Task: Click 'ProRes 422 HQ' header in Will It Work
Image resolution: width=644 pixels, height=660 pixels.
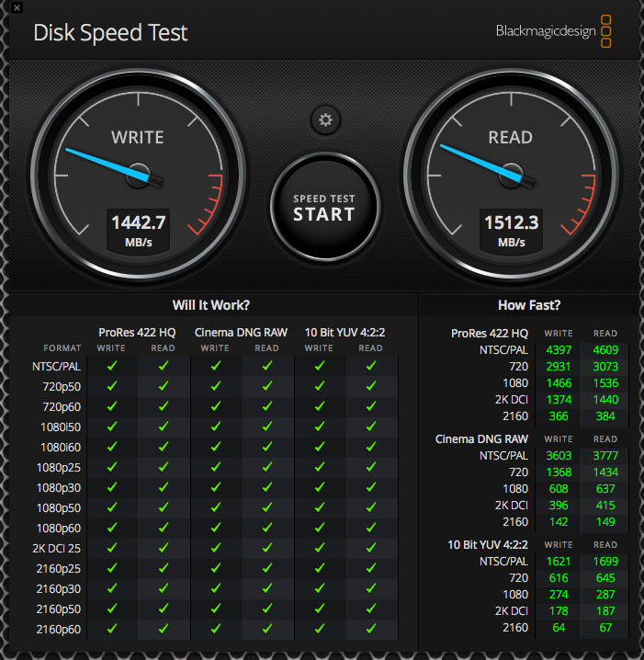Action: [x=137, y=333]
